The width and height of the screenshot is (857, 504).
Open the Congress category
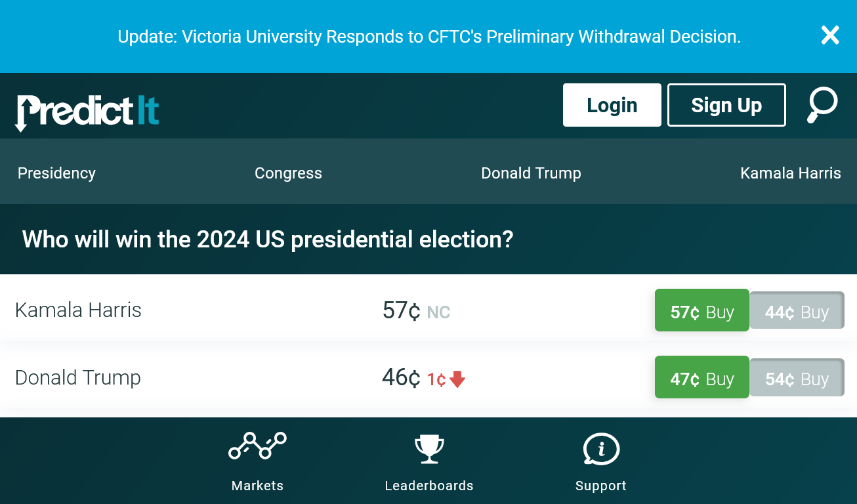pyautogui.click(x=288, y=173)
